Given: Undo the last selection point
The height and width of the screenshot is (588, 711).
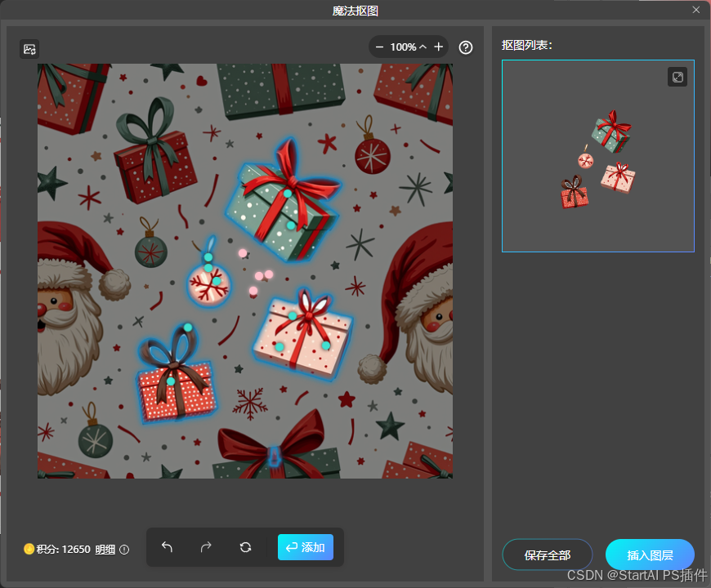Looking at the screenshot, I should (x=167, y=547).
